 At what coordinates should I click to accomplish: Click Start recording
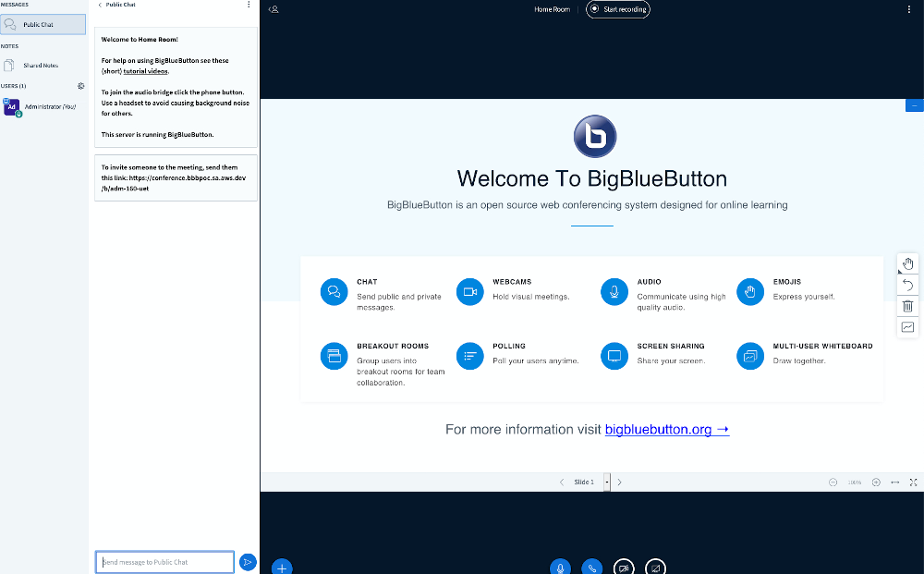point(617,9)
